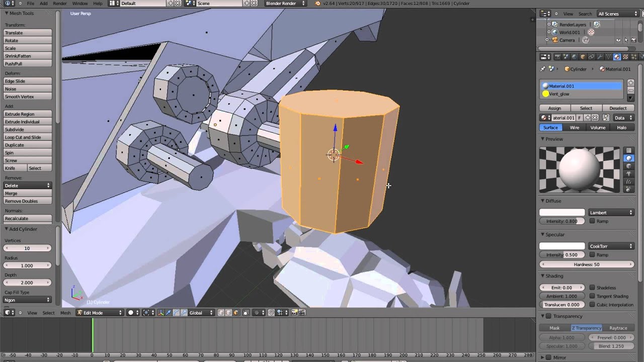The width and height of the screenshot is (644, 362).
Task: Open the Window menu
Action: [x=79, y=4]
